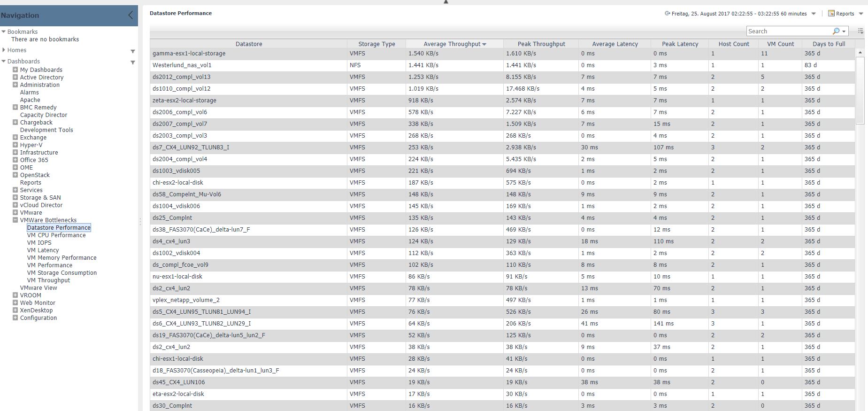The height and width of the screenshot is (411, 868).
Task: Sort by Host Count column
Action: pos(734,44)
